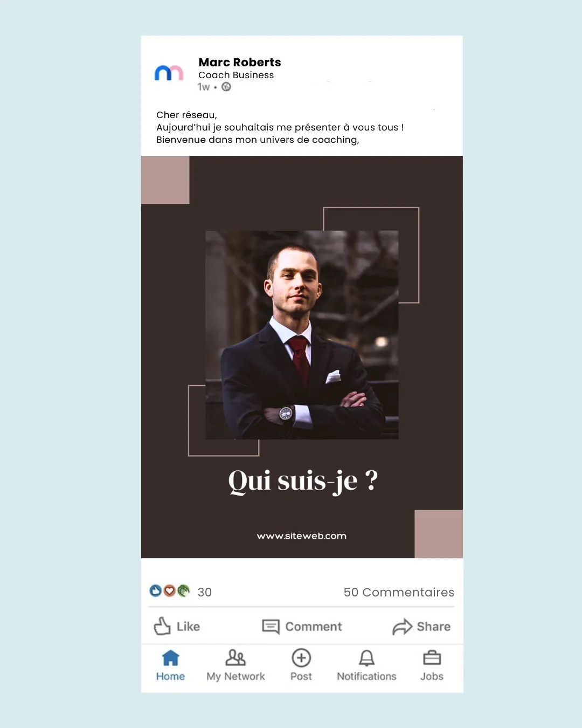
Task: Click the Coach Business subtitle
Action: click(x=236, y=75)
